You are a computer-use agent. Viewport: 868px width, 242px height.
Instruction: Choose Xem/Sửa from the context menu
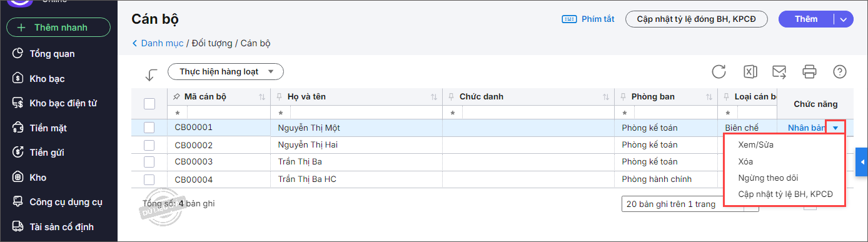click(x=756, y=144)
